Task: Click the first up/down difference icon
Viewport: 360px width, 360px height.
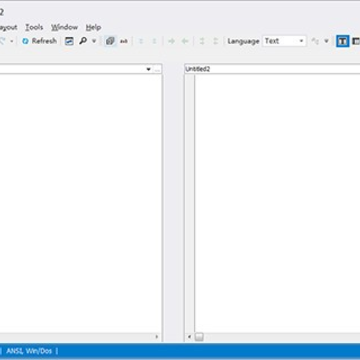Action: click(141, 41)
